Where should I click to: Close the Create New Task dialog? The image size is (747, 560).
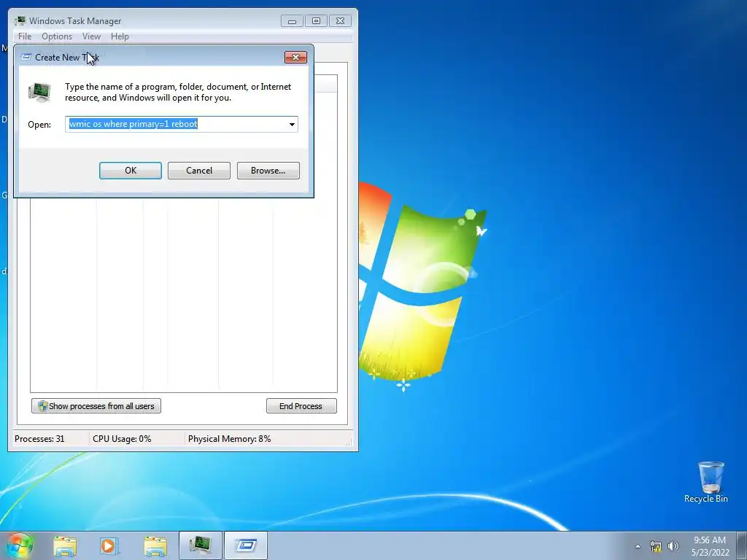coord(295,57)
